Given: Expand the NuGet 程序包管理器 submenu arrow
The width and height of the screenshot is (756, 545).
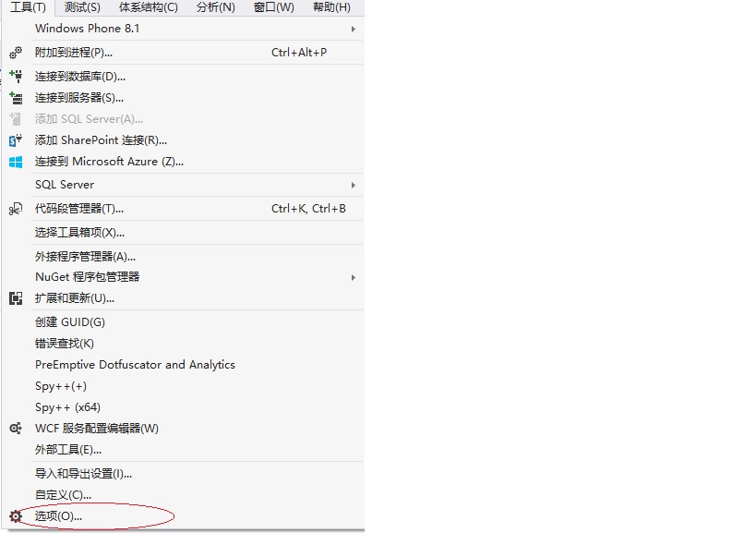Looking at the screenshot, I should [354, 277].
